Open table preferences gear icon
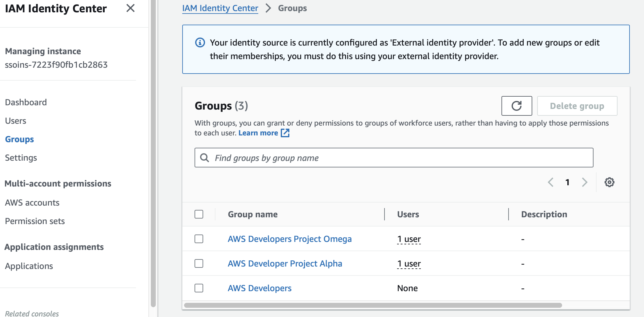The image size is (644, 317). click(x=609, y=182)
